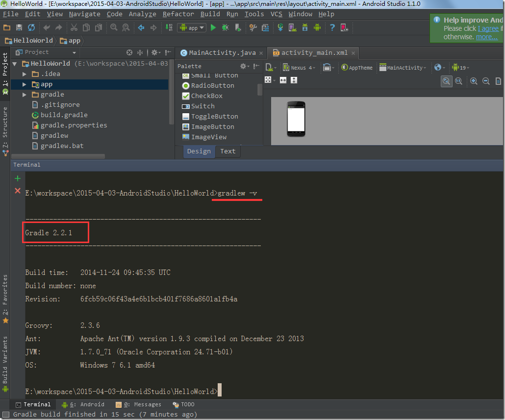Click the Undo arrow icon
Image resolution: width=505 pixels, height=420 pixels.
pyautogui.click(x=47, y=27)
